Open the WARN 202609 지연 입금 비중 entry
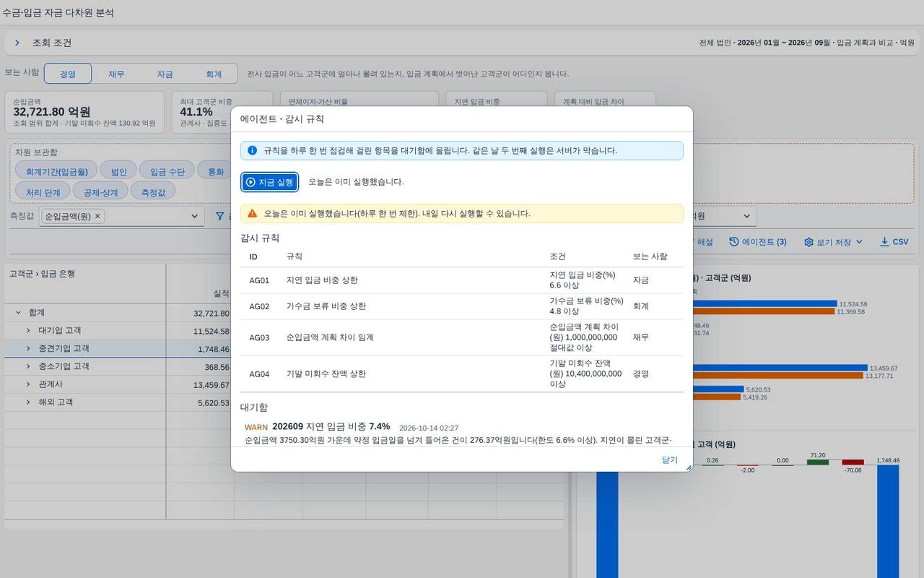This screenshot has width=924, height=578. [x=462, y=433]
